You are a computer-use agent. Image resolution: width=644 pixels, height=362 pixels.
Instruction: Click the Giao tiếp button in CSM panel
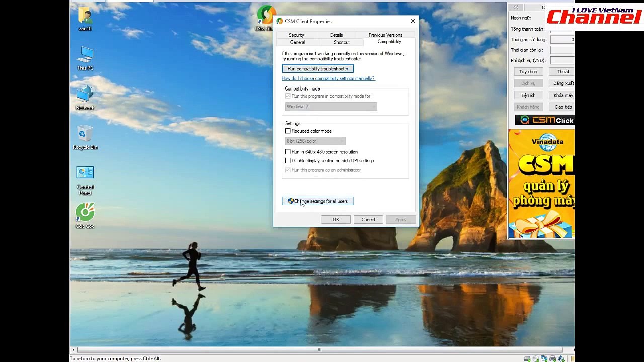tap(561, 107)
